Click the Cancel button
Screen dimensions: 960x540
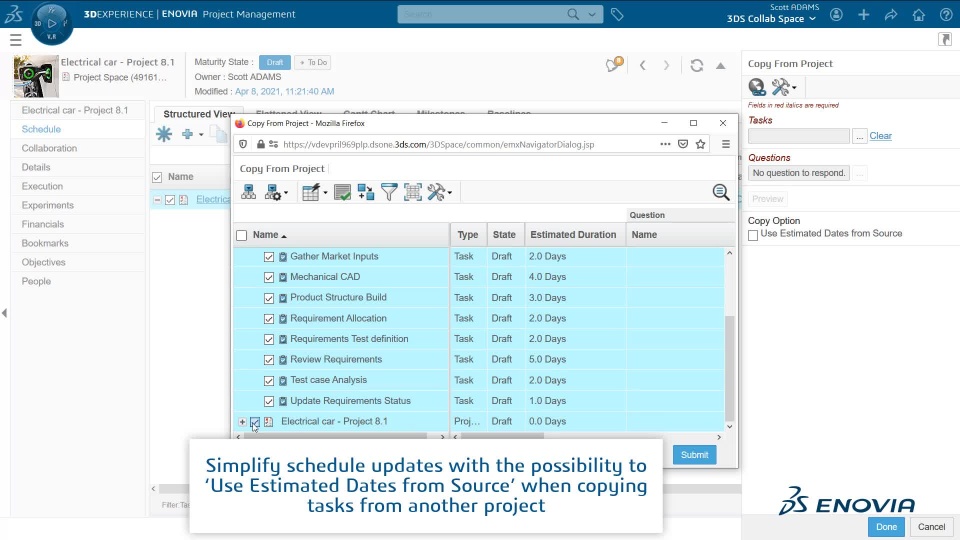[931, 527]
